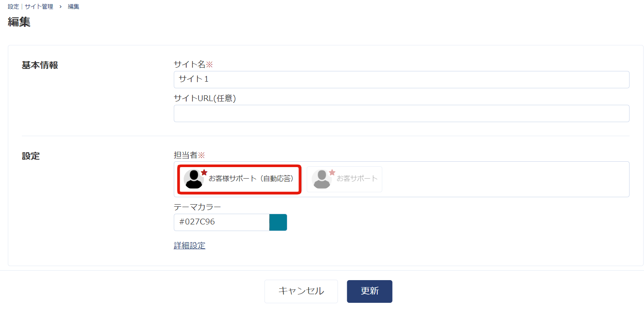This screenshot has height=309, width=644.
Task: Expand the 詳細設定 link
Action: [189, 246]
